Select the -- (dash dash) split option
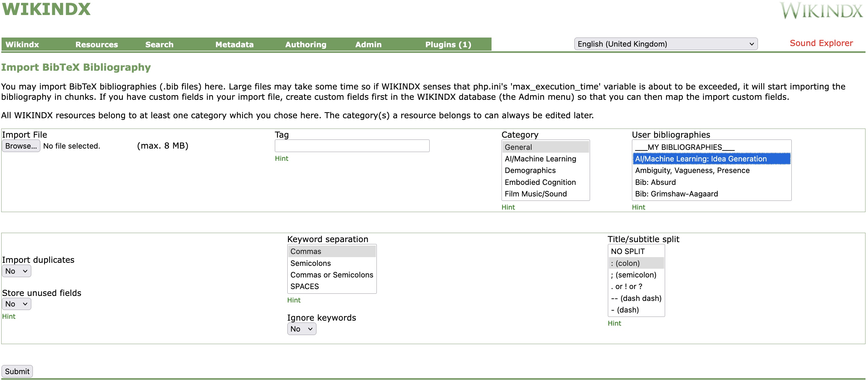Viewport: 868px width, 381px height. (x=636, y=298)
